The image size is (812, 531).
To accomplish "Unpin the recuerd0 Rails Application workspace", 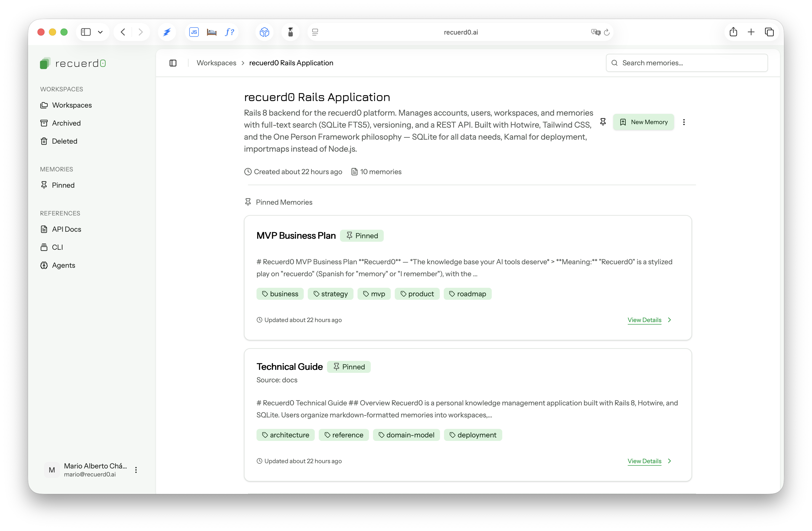I will click(603, 122).
